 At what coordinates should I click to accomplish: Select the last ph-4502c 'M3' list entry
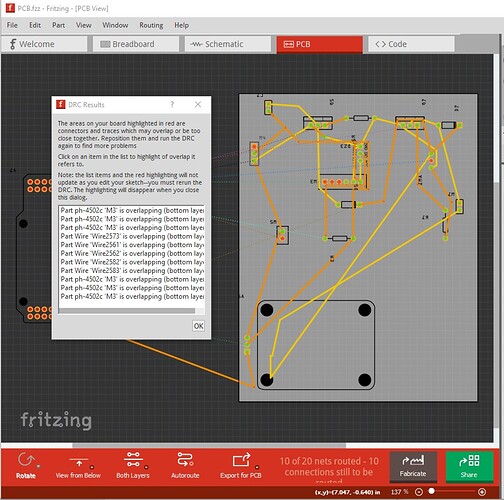tap(132, 296)
